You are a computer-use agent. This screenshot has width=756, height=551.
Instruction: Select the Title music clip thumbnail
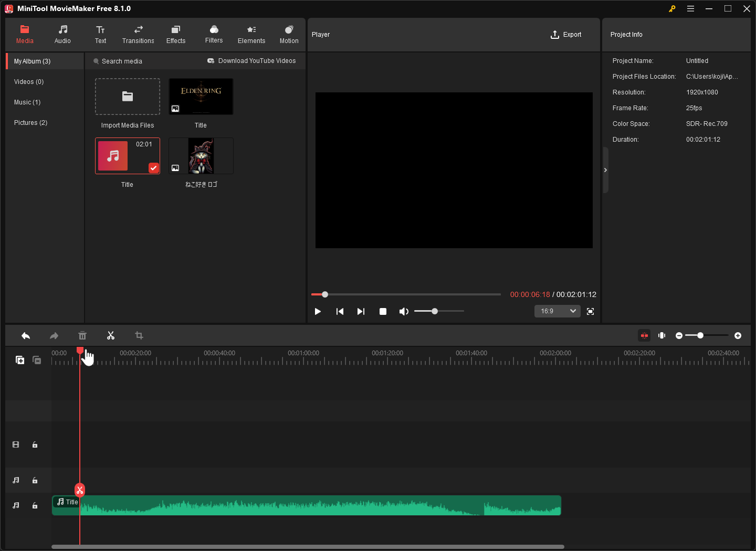128,156
